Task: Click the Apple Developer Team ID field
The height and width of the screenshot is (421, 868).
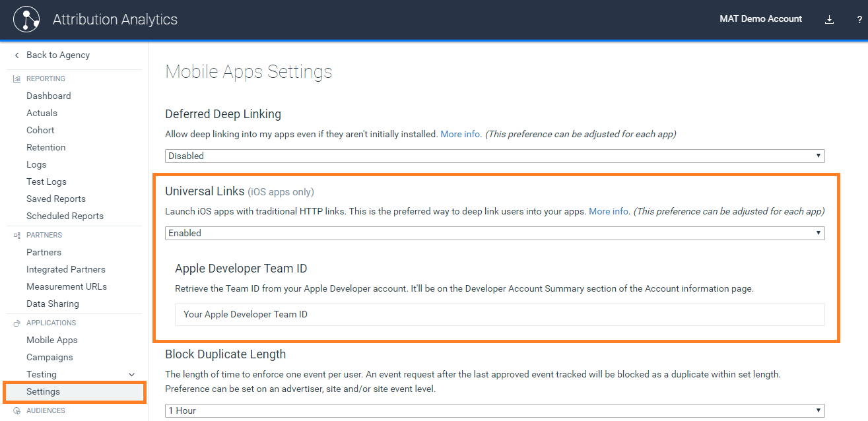Action: pos(499,314)
